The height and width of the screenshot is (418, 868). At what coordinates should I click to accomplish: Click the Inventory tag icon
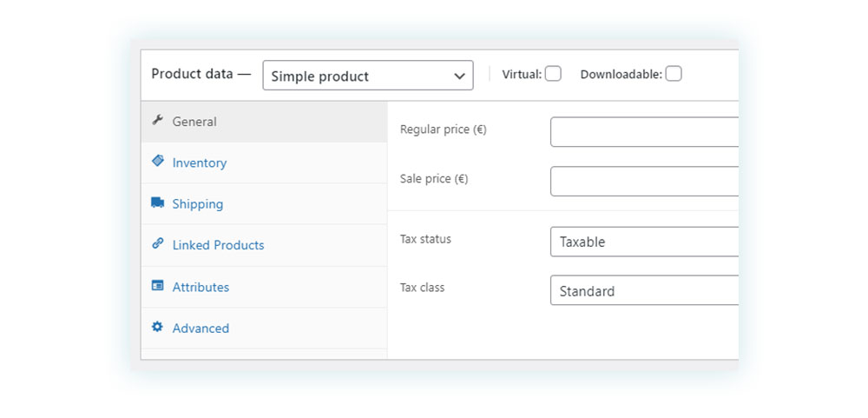pyautogui.click(x=158, y=161)
